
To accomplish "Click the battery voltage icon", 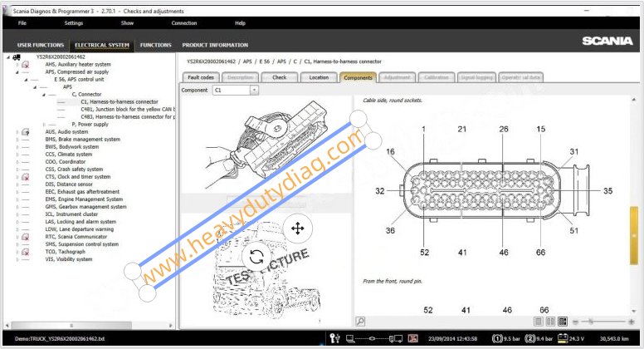I will [563, 338].
